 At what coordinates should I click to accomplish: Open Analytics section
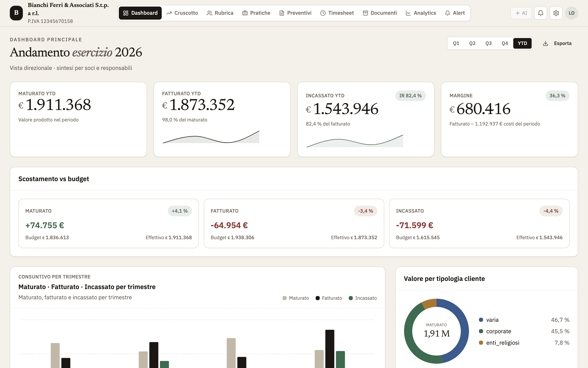click(421, 13)
